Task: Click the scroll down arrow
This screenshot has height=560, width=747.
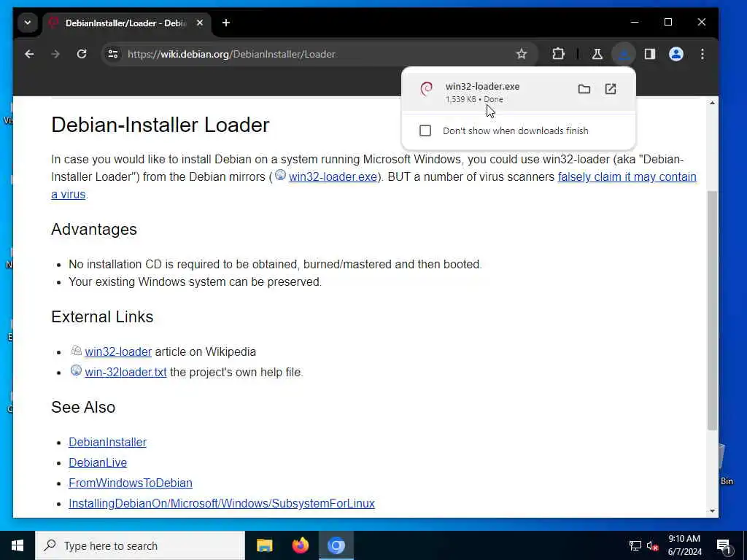Action: (712, 511)
